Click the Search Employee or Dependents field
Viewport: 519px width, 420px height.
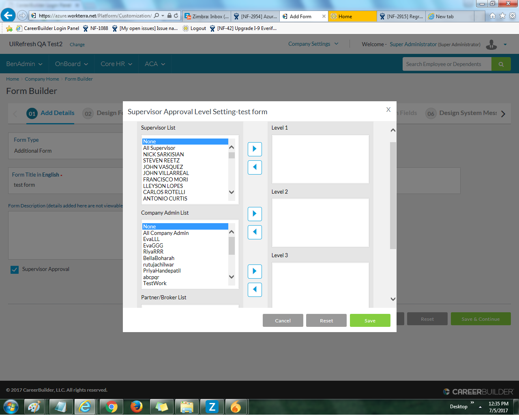click(x=446, y=64)
